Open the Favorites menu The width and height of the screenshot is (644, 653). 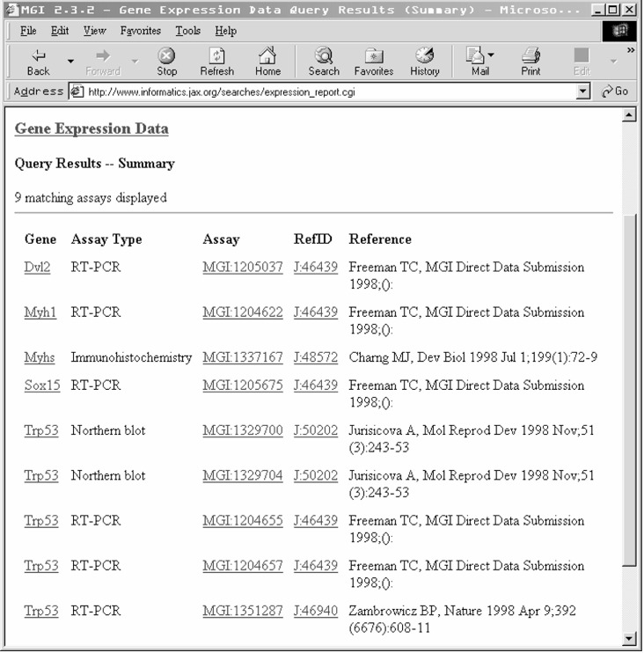pyautogui.click(x=140, y=31)
